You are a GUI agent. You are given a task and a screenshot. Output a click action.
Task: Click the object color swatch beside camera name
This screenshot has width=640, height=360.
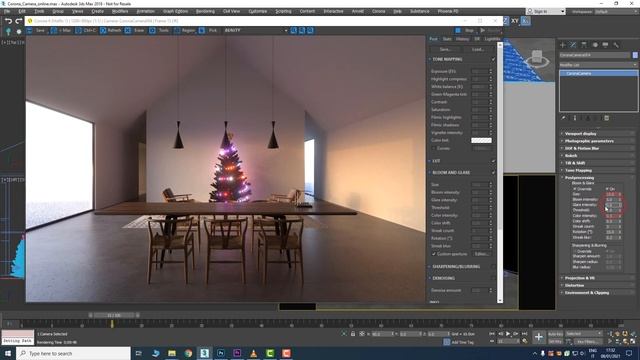(635, 55)
